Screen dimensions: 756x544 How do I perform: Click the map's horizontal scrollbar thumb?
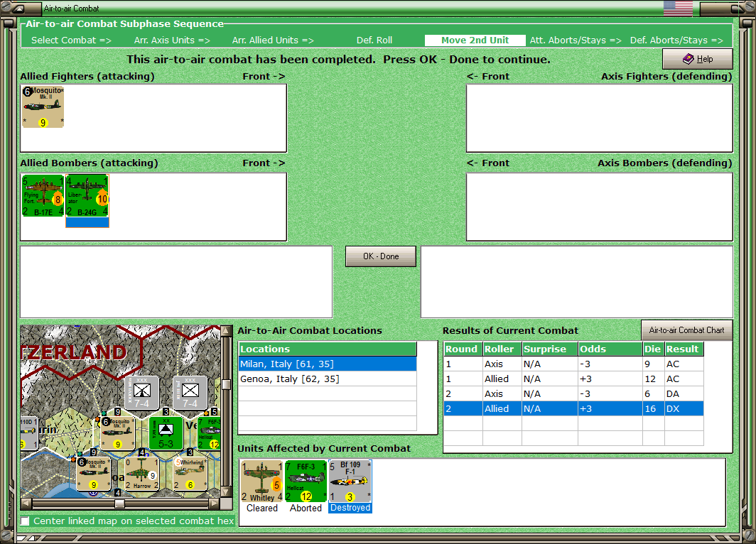click(x=119, y=504)
